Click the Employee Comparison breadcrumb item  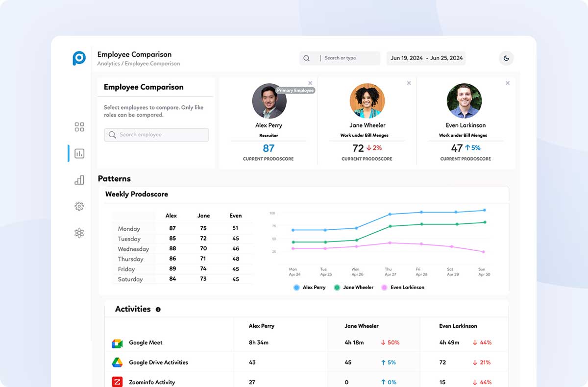coord(152,64)
